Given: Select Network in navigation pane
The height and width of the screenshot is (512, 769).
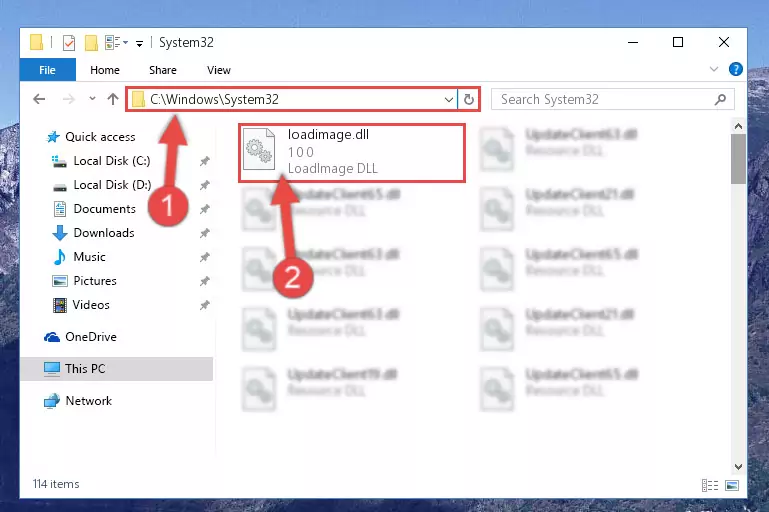Looking at the screenshot, I should pyautogui.click(x=88, y=401).
